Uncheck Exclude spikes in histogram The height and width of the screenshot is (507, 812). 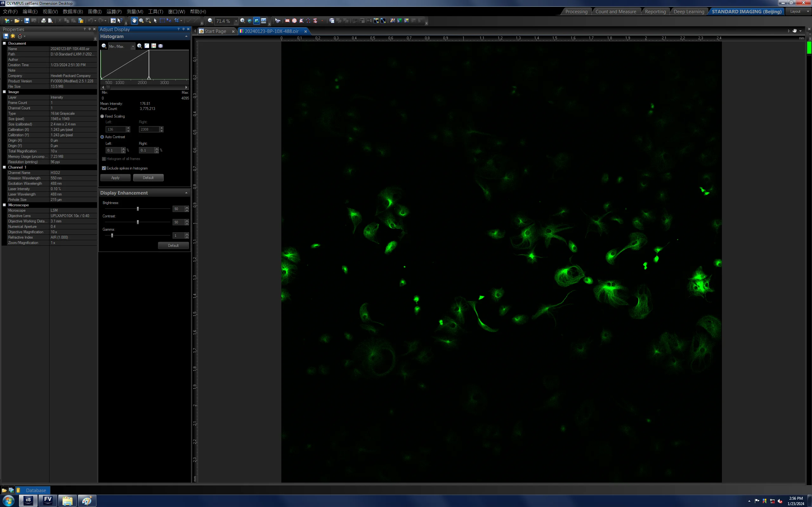tap(104, 168)
